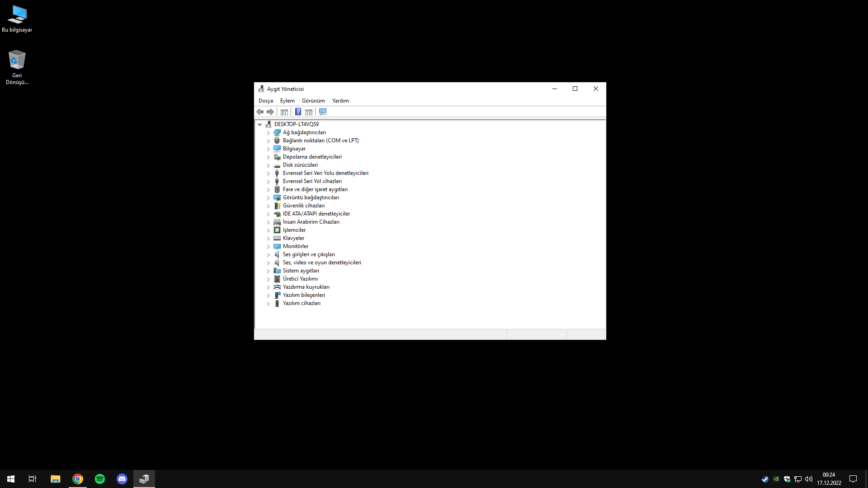Screen dimensions: 868x488
Task: Select Evrensel Seri Veri Yolu denetleyicileri
Action: click(325, 173)
